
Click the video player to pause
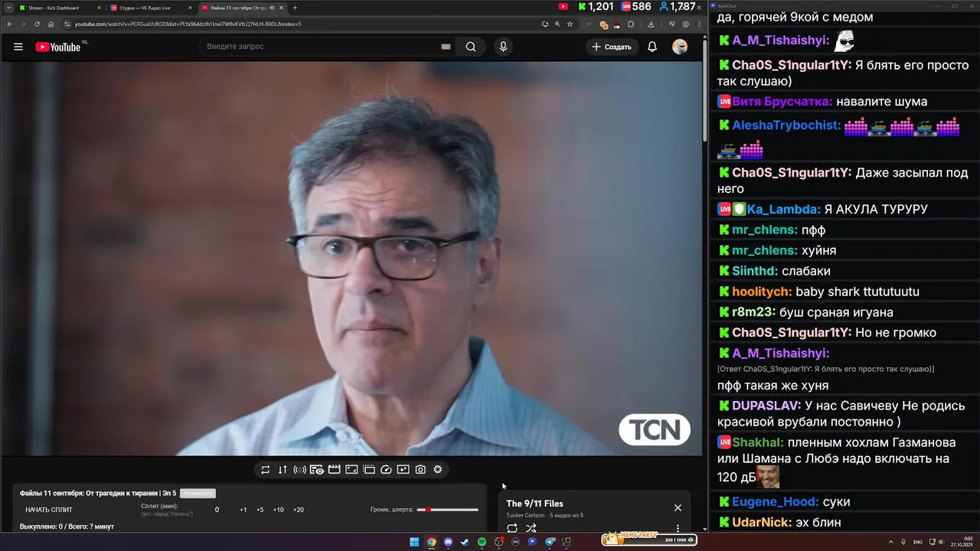(351, 259)
